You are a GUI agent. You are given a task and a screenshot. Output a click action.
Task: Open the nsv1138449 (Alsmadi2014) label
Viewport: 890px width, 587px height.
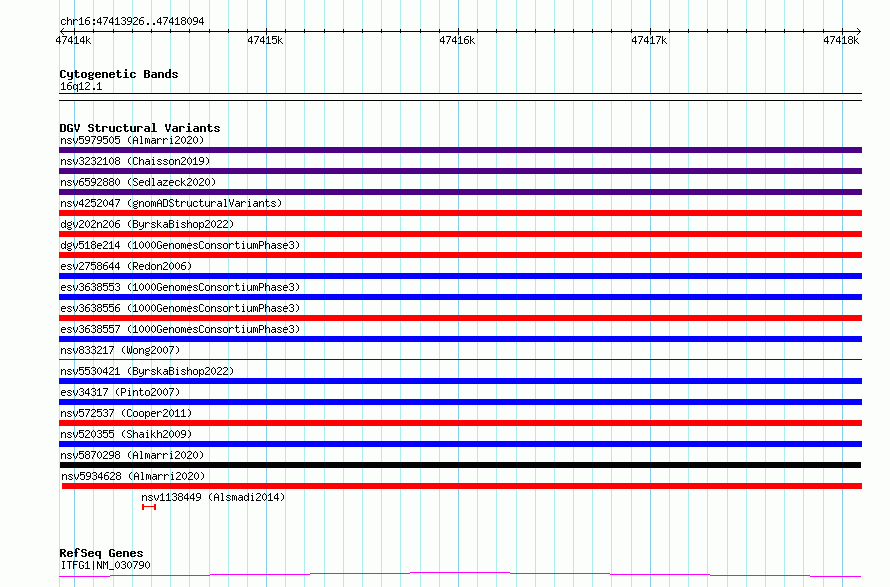(x=213, y=497)
